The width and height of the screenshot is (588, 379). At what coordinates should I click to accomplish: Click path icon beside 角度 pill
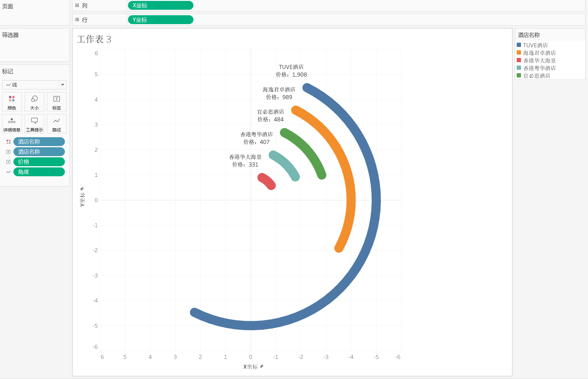tap(9, 172)
